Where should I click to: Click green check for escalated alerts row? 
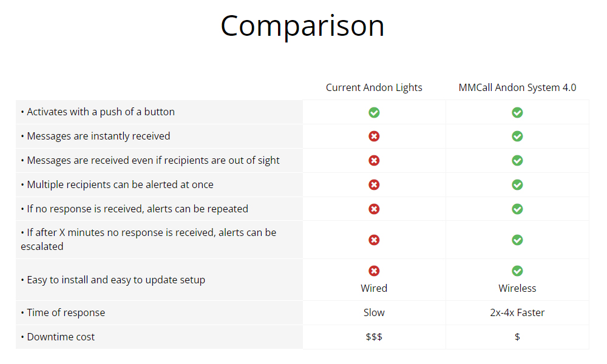[x=517, y=240]
